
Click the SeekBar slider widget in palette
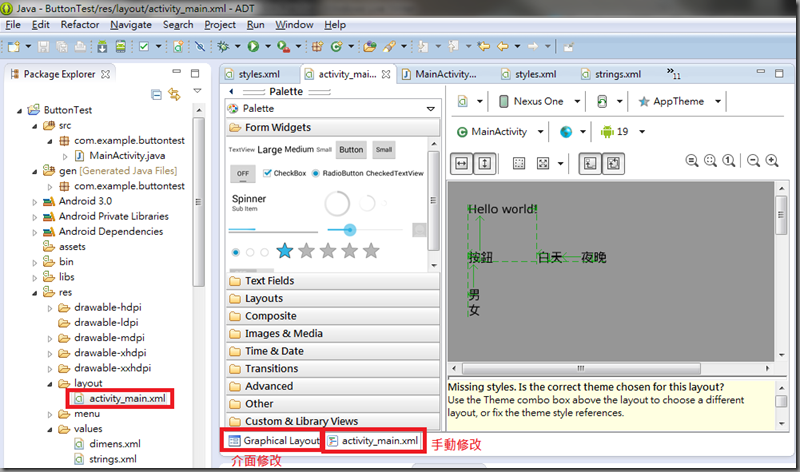point(365,230)
